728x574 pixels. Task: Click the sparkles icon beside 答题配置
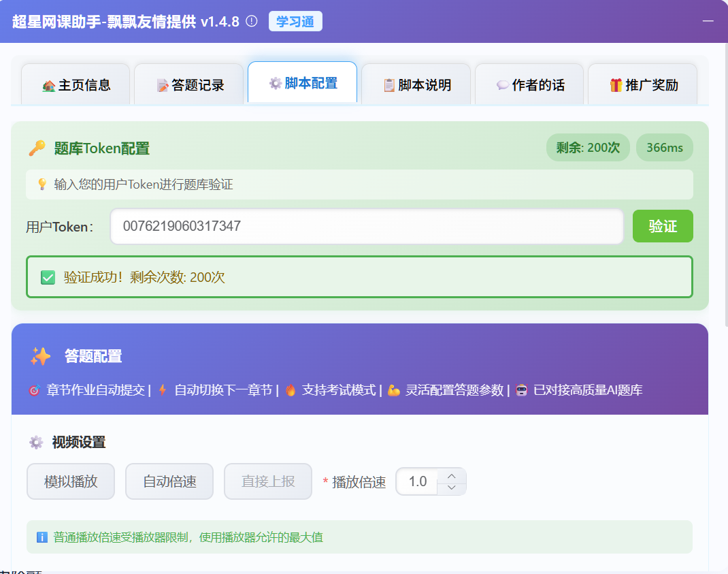point(41,356)
